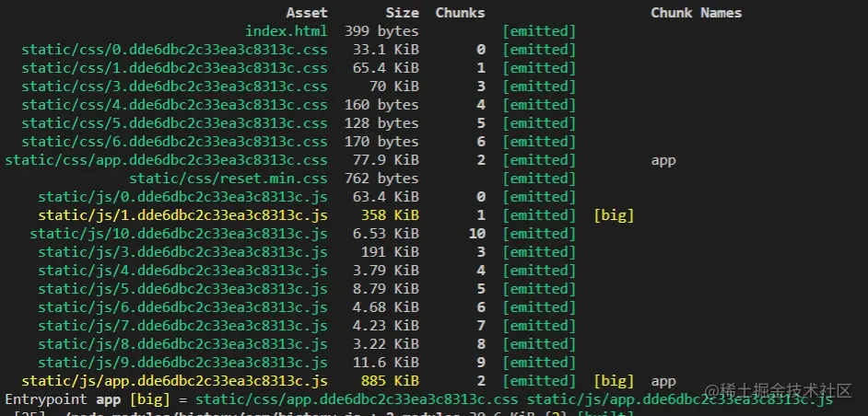Click the Asset column header
Image resolution: width=868 pixels, height=416 pixels.
pyautogui.click(x=307, y=13)
